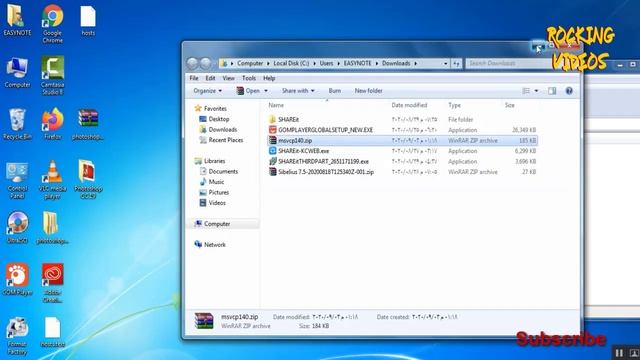
Task: Open the Share with dropdown
Action: (298, 91)
